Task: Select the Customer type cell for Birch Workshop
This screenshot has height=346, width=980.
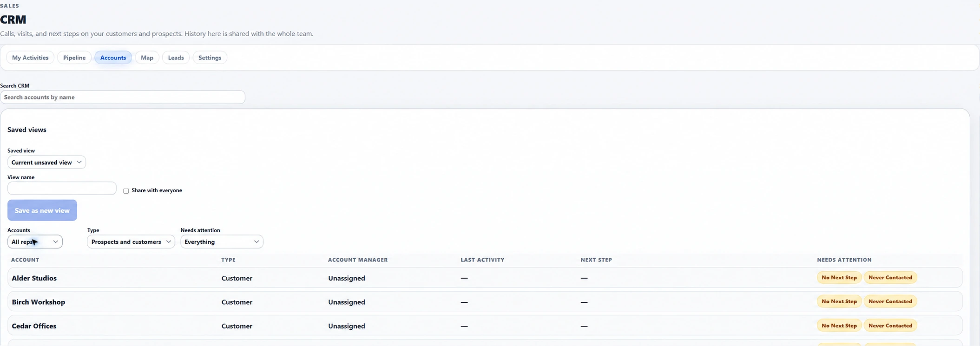Action: (x=237, y=302)
